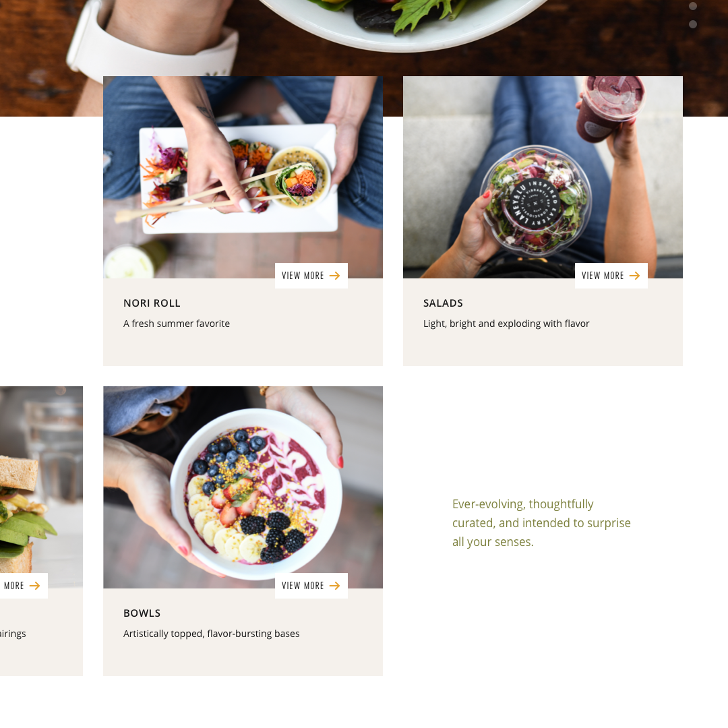Click the SALADS heading
The width and height of the screenshot is (728, 728).
point(443,303)
